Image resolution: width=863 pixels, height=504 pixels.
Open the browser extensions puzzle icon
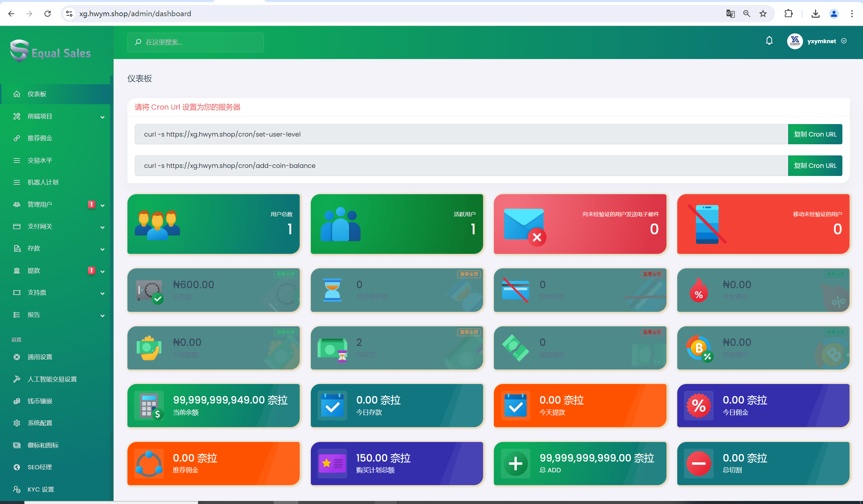point(788,14)
